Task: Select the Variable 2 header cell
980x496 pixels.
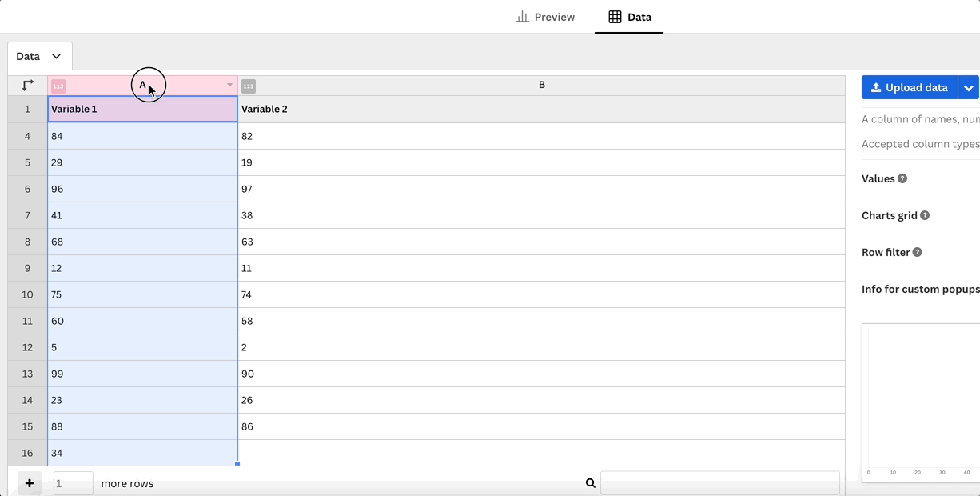Action: [541, 110]
